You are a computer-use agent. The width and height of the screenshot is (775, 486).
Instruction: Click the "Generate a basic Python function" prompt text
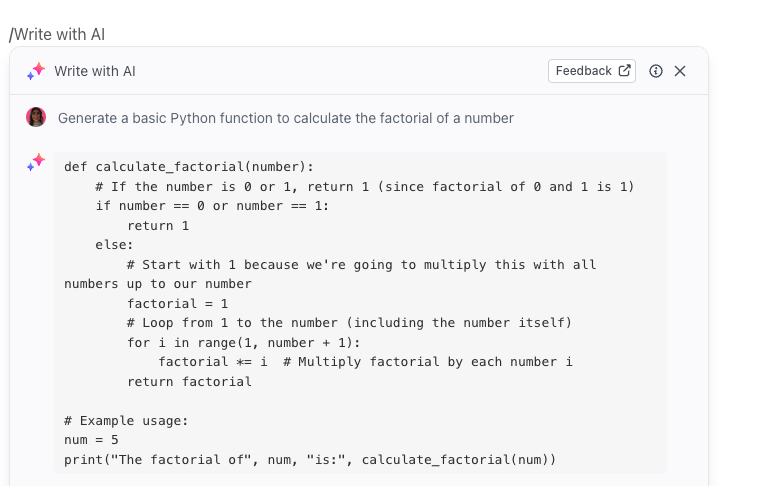tap(285, 118)
